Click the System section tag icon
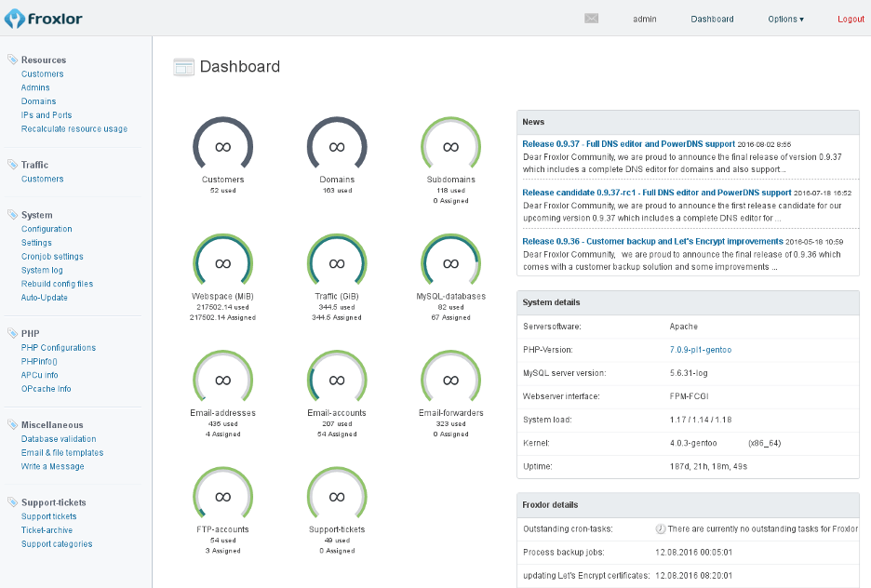The image size is (871, 588). 12,214
